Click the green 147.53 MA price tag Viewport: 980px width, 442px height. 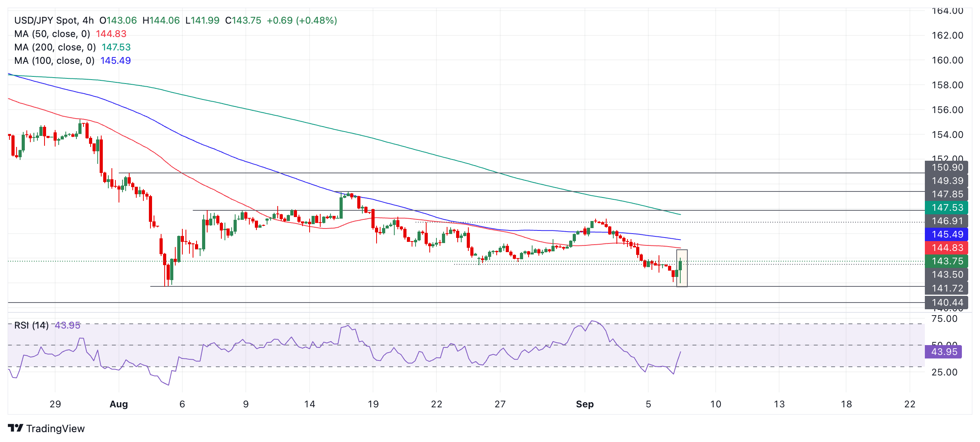[x=946, y=208]
